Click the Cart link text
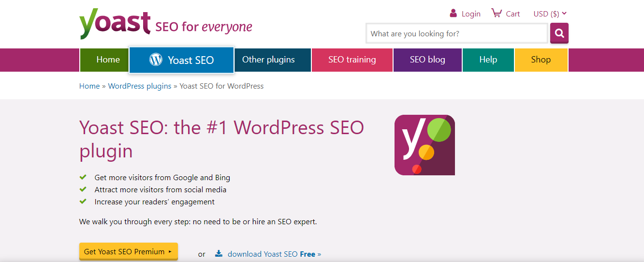The width and height of the screenshot is (644, 262). (x=513, y=14)
